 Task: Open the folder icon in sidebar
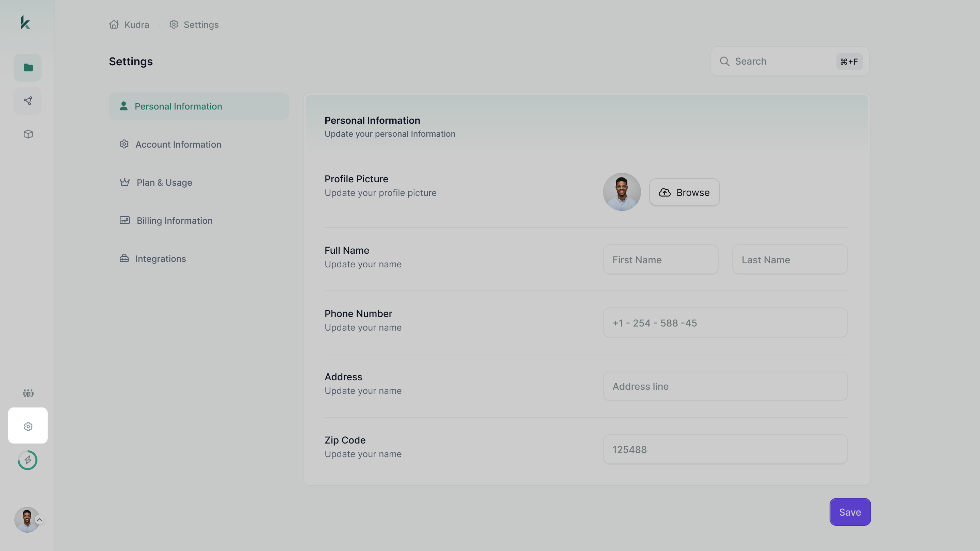point(28,67)
